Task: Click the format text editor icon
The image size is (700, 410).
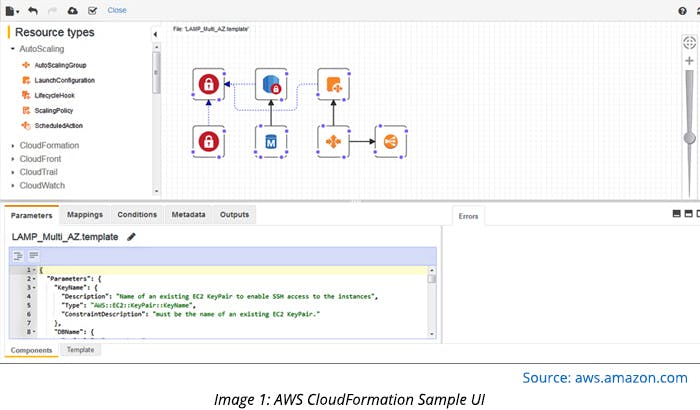Action: click(x=33, y=255)
